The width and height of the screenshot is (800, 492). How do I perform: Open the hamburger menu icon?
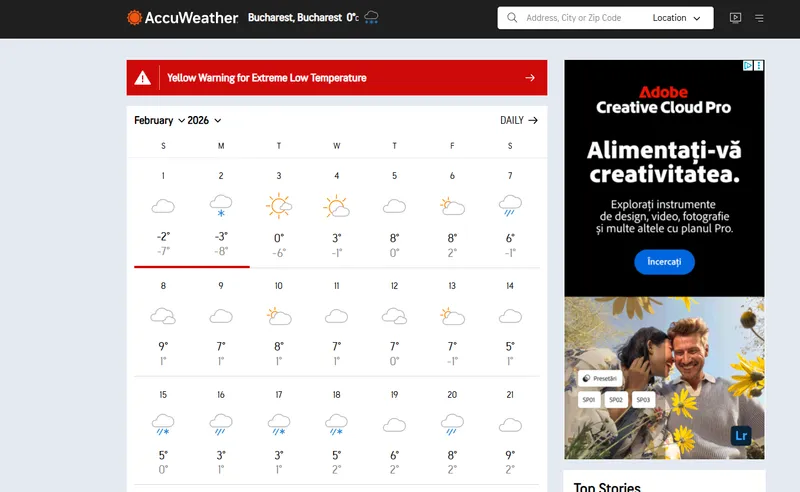tap(759, 18)
